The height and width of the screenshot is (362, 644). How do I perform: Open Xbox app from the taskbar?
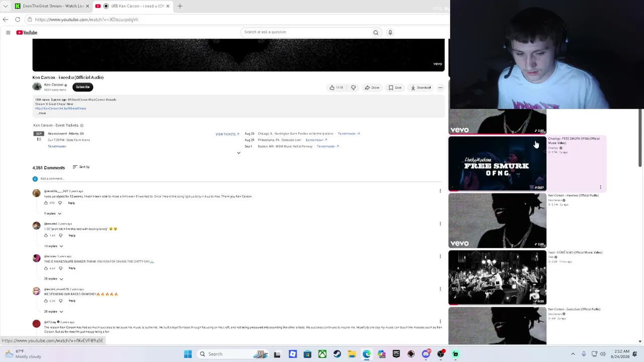click(x=322, y=354)
